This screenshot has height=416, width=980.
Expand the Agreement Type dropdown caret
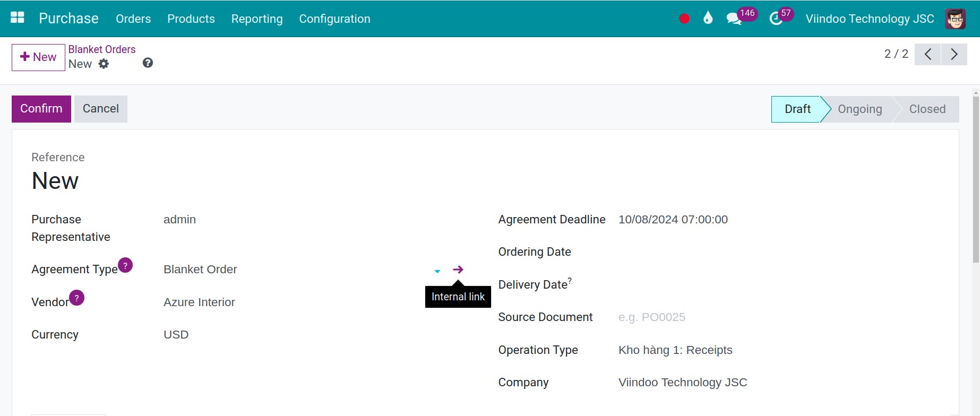pos(437,271)
